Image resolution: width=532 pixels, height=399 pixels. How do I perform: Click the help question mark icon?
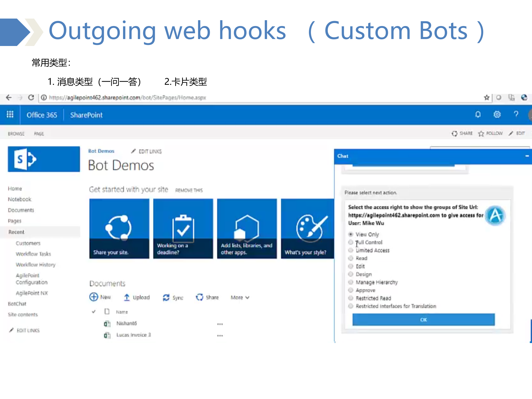[516, 114]
